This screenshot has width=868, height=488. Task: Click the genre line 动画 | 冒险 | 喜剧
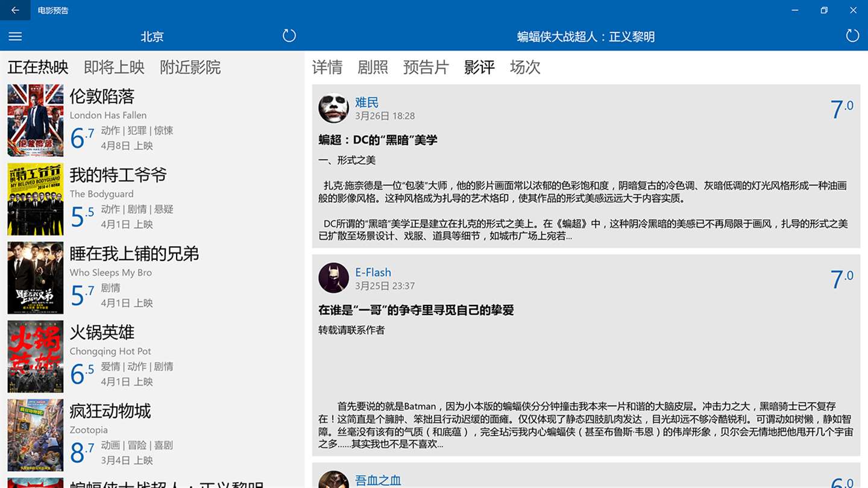tap(137, 445)
